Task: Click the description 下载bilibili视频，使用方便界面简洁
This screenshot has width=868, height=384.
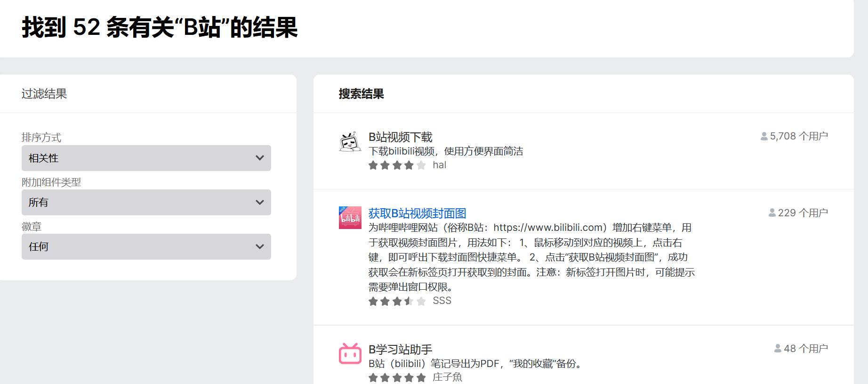Action: [x=446, y=151]
